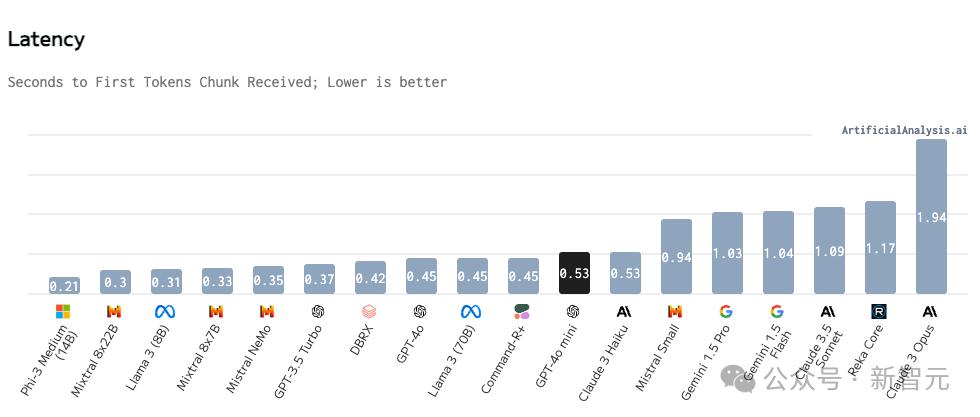Screen dimensions: 980x417
Task: Click the Cohere logo for Command-R+
Action: (522, 312)
